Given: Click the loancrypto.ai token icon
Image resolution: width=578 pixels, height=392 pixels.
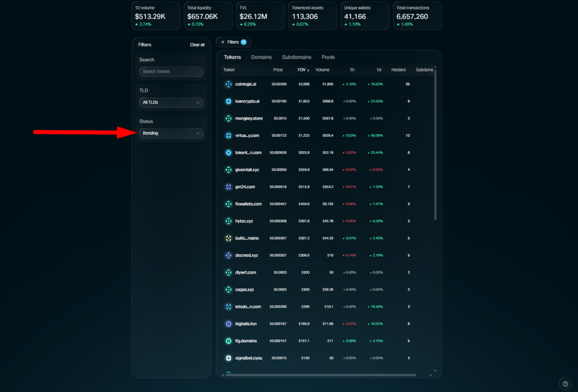Looking at the screenshot, I should click(x=228, y=101).
